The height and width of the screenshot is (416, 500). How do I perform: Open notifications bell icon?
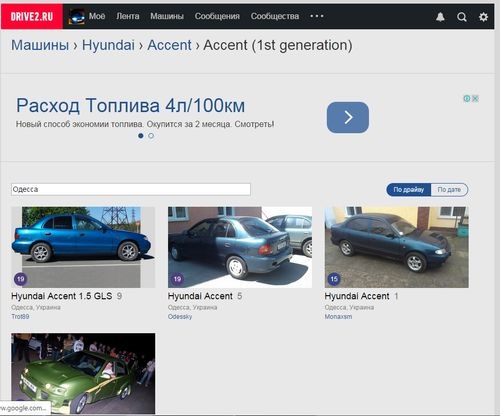[440, 17]
